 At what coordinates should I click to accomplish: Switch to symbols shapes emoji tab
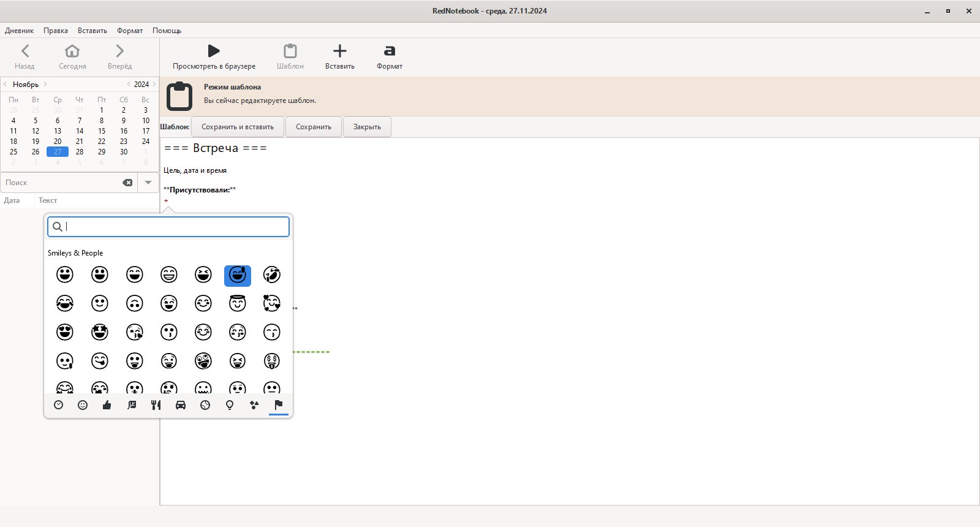tap(254, 405)
